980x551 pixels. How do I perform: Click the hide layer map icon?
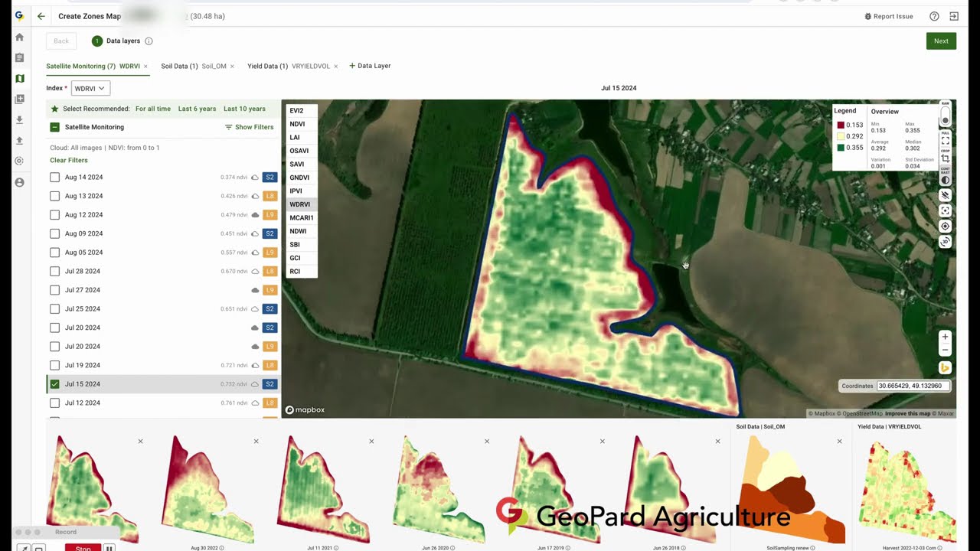click(x=946, y=195)
